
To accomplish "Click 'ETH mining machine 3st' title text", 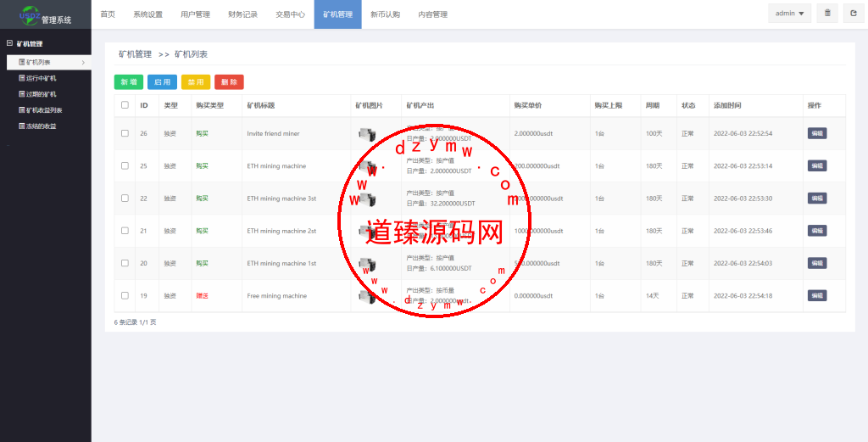I will coord(281,199).
